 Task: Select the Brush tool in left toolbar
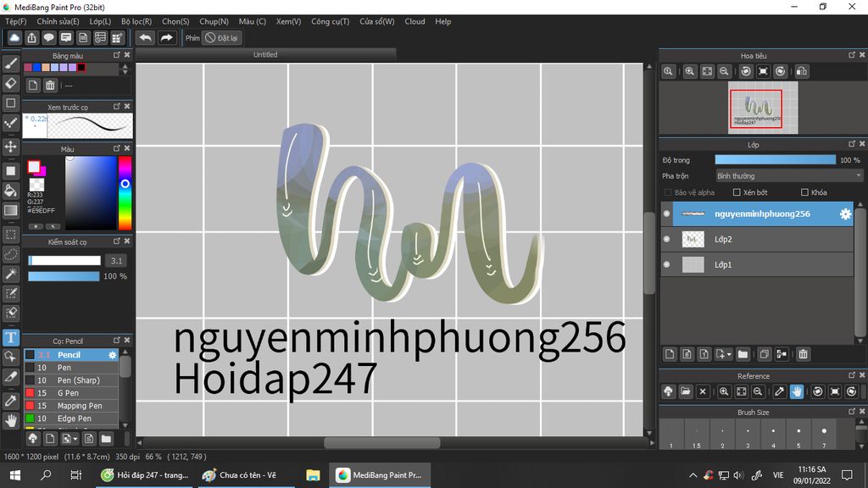[10, 64]
